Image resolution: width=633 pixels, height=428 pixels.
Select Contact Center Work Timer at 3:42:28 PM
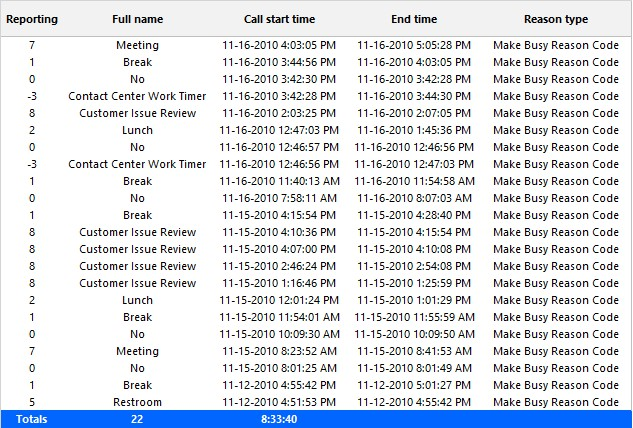pyautogui.click(x=137, y=96)
